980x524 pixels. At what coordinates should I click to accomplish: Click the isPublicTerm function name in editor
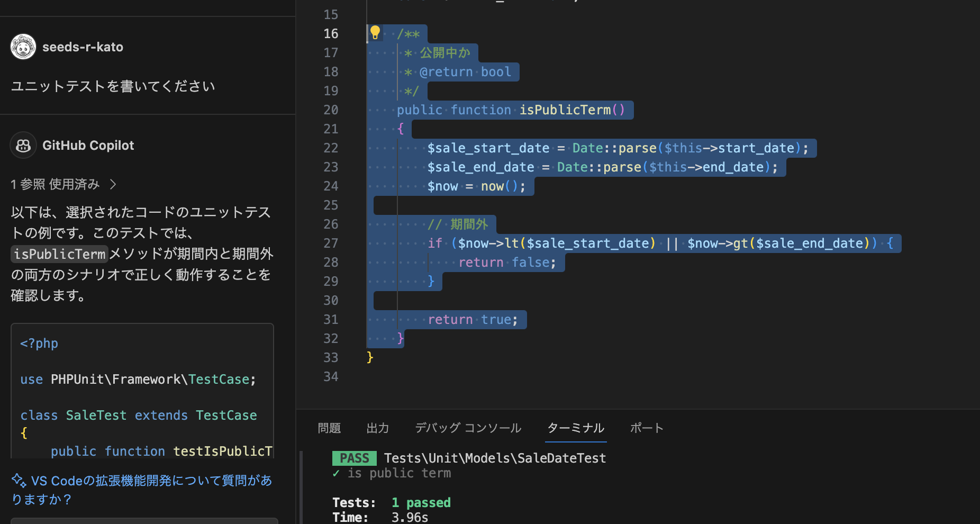pos(565,110)
